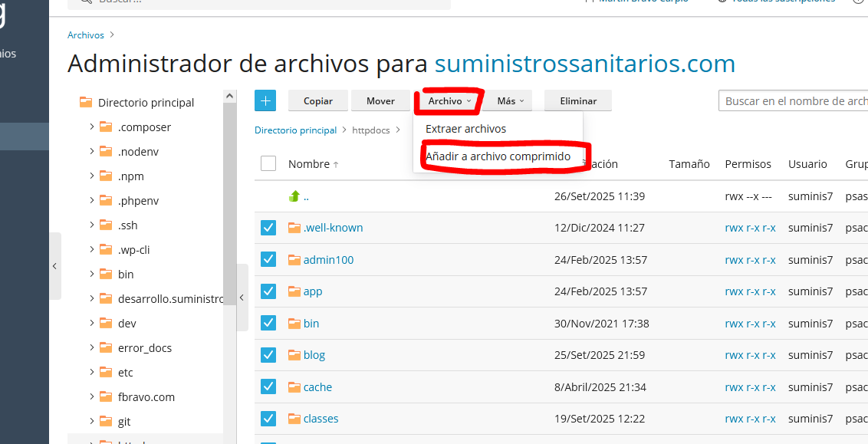Screen dimensions: 868x444
Task: Open the httpdocs breadcrumb link
Action: click(370, 130)
